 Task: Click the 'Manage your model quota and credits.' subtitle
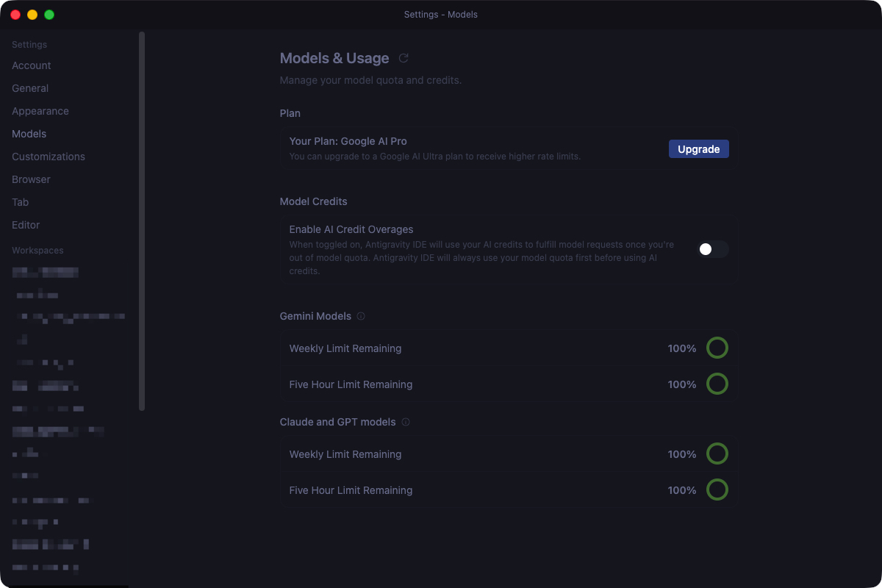[370, 80]
